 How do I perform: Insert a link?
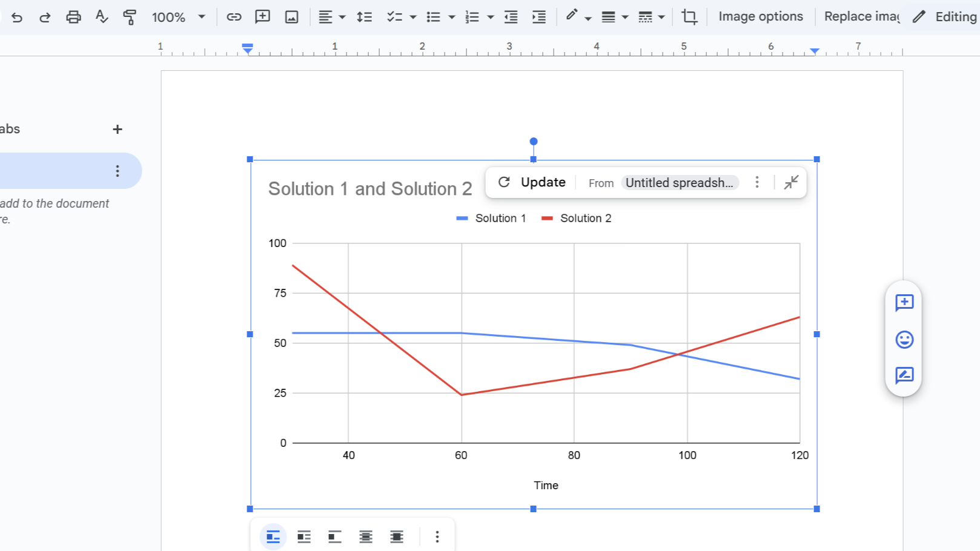[234, 16]
